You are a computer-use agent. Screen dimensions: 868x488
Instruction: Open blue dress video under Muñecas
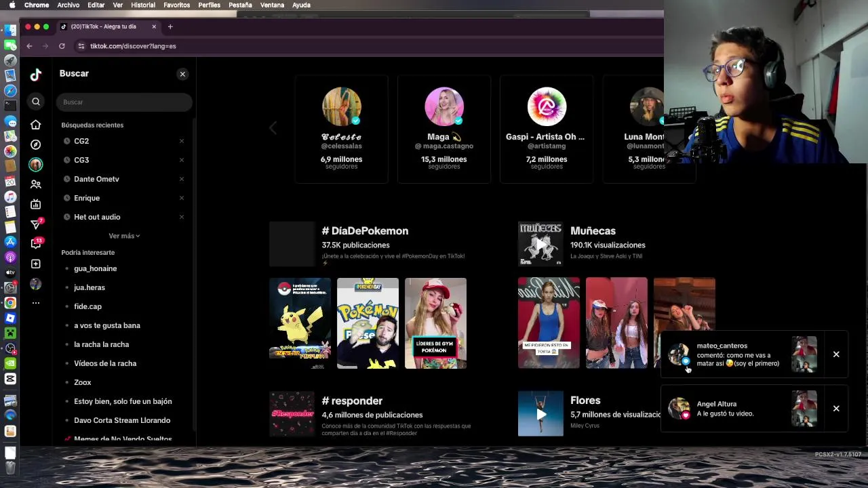coord(549,323)
